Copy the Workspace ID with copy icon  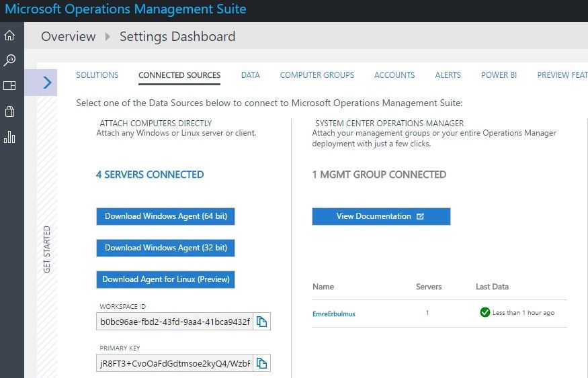click(262, 322)
